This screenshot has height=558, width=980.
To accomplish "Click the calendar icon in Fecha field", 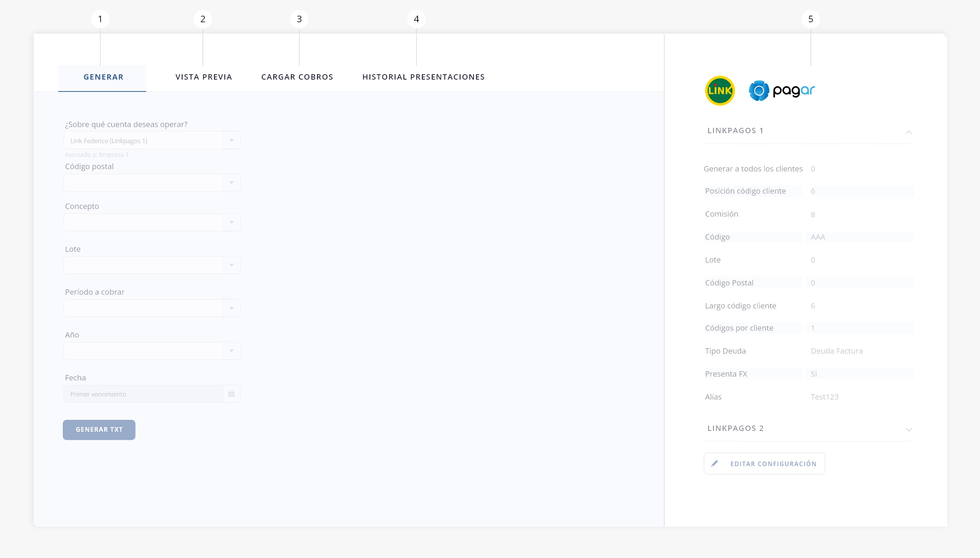I will (x=231, y=394).
